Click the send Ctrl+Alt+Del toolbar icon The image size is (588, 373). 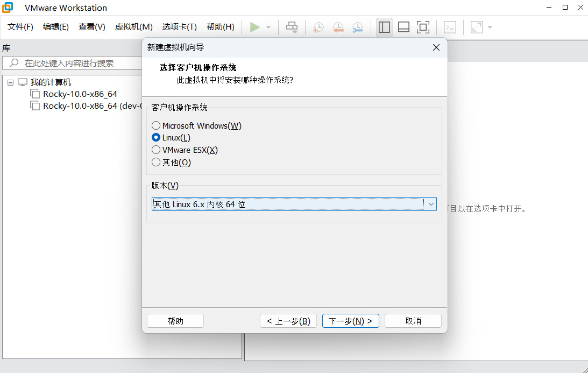[292, 27]
